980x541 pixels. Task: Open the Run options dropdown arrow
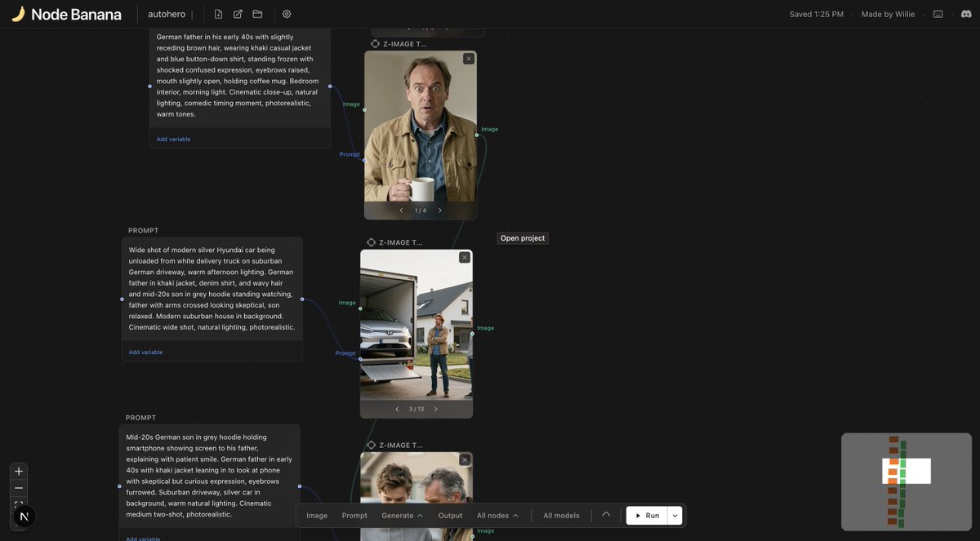click(x=675, y=516)
